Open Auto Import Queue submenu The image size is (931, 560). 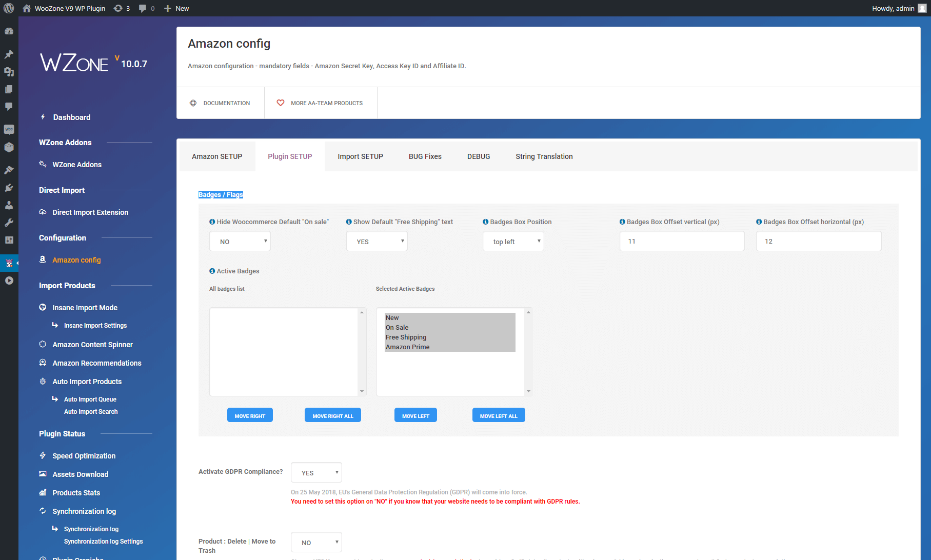point(90,399)
